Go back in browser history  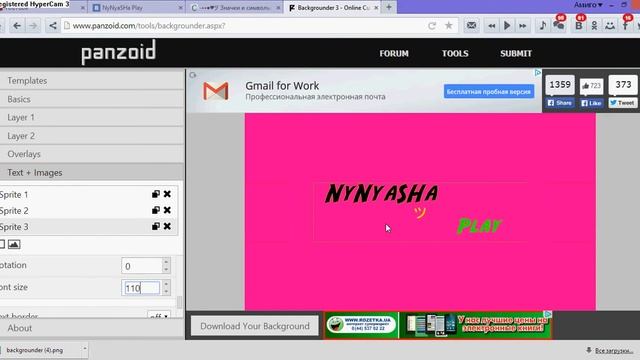pos(17,26)
